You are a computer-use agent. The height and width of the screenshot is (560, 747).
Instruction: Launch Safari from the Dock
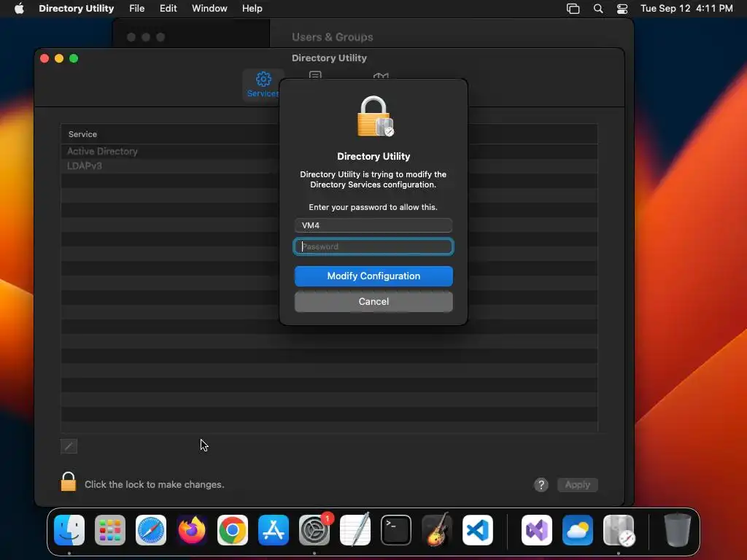(x=151, y=530)
